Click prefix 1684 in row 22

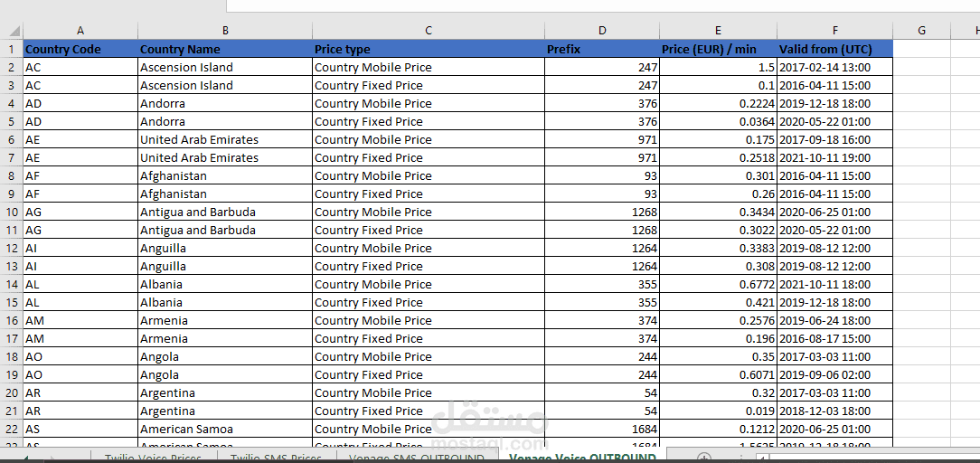coord(602,430)
